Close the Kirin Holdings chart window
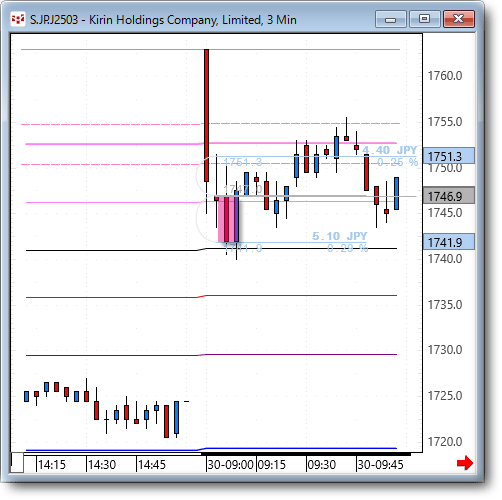The image size is (502, 500). point(458,19)
